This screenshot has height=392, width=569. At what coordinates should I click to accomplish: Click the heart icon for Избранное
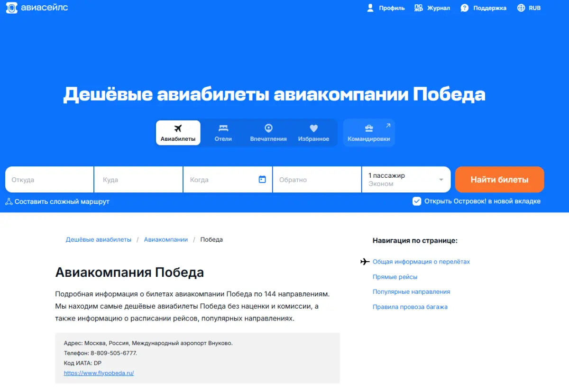313,128
